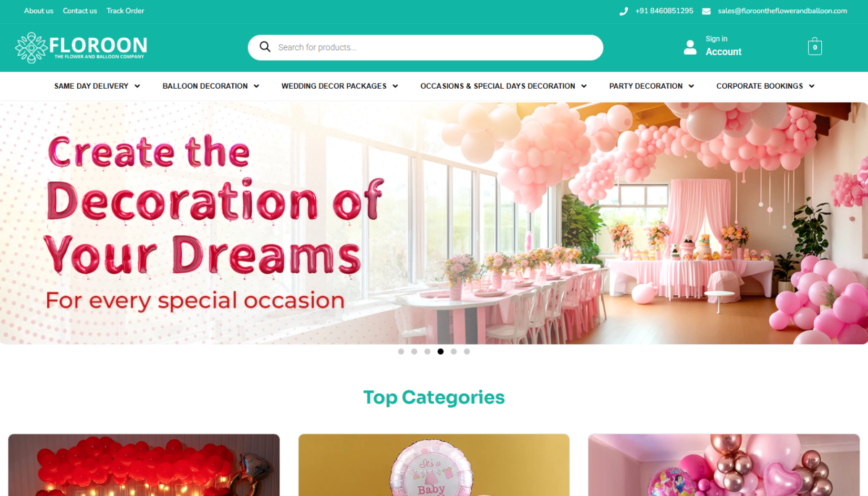The height and width of the screenshot is (496, 868).
Task: Switch to the fifth carousel dot
Action: [453, 352]
